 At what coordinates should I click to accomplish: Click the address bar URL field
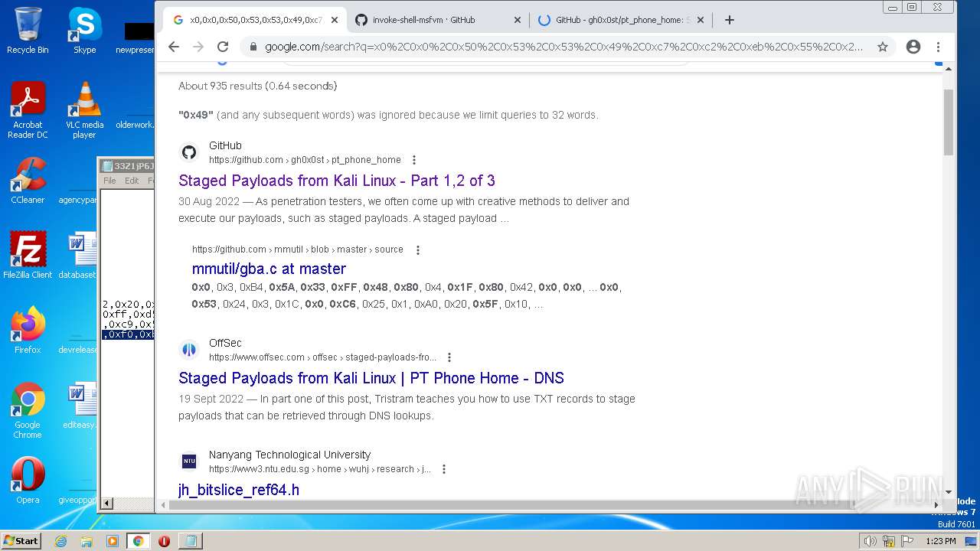[x=563, y=47]
